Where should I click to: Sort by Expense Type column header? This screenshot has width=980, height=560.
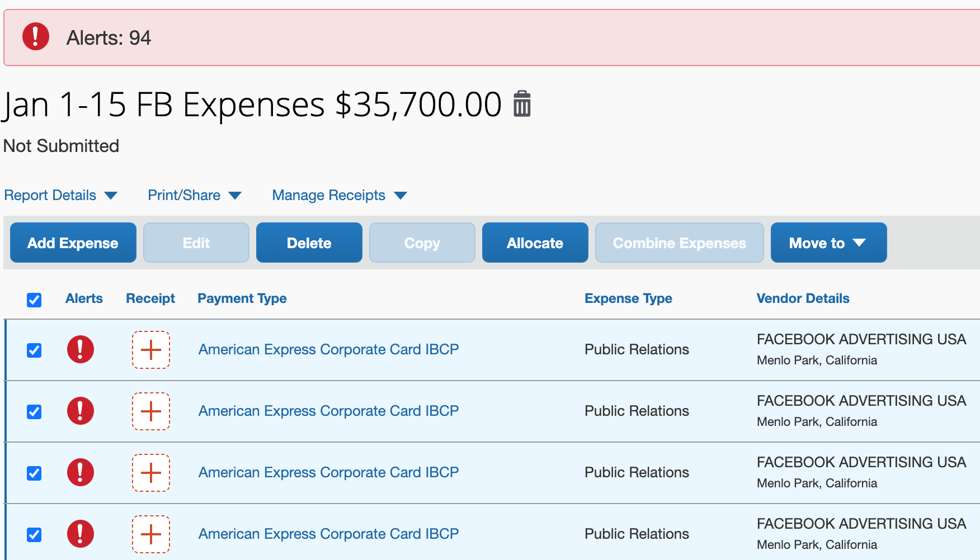tap(628, 298)
